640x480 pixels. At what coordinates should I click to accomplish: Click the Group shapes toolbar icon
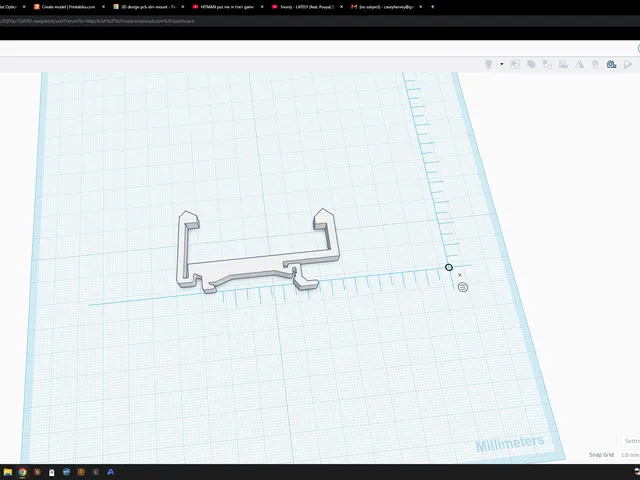[531, 64]
